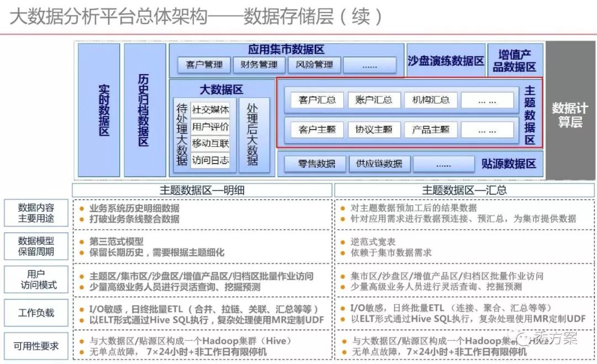The image size is (597, 364).
Task: Select the 协议主题 box
Action: point(374,130)
